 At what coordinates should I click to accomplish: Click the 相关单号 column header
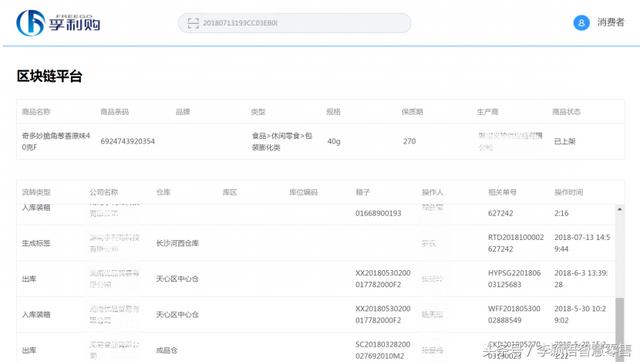click(x=502, y=192)
